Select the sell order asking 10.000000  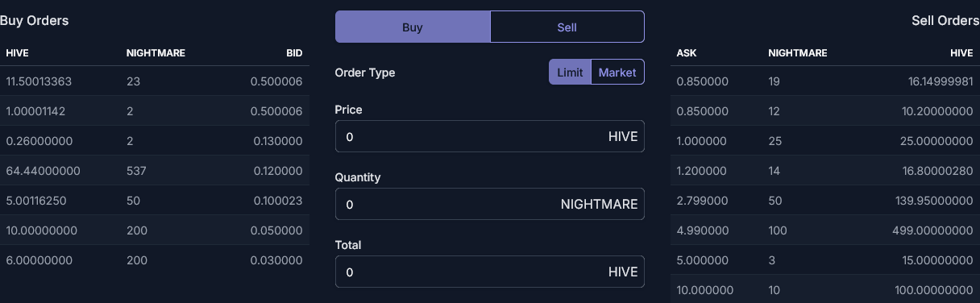pos(825,290)
